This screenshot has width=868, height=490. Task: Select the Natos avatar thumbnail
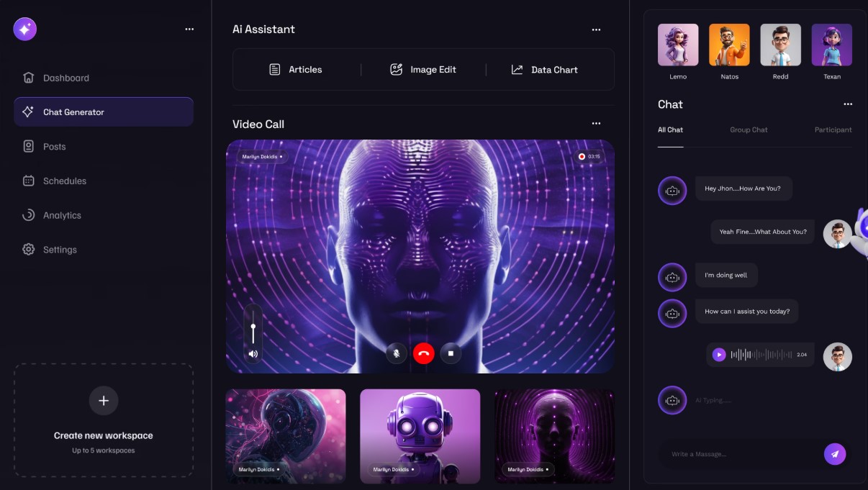[x=729, y=45]
